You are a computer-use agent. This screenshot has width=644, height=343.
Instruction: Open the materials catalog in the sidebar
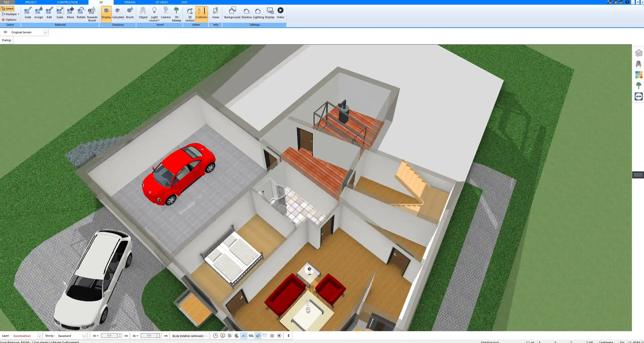coord(639,74)
